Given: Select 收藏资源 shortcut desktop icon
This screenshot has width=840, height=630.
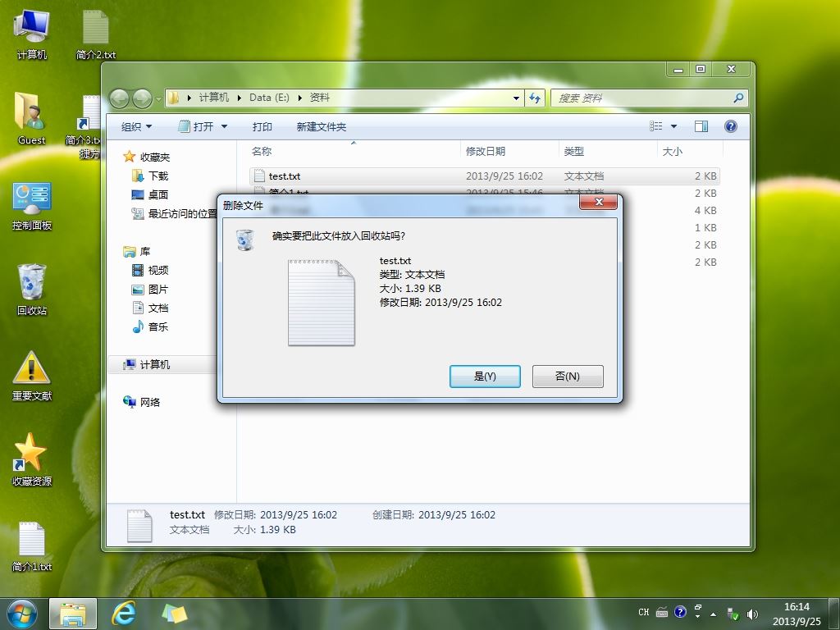Looking at the screenshot, I should 32,459.
